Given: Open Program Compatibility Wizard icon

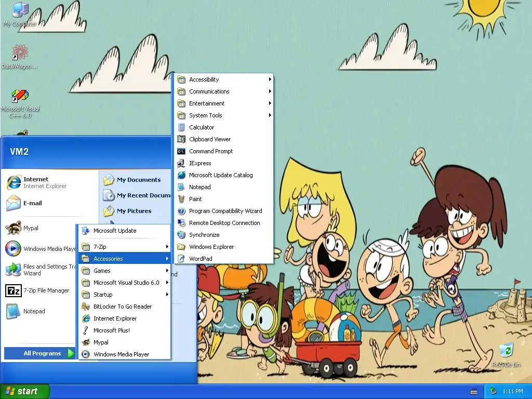Looking at the screenshot, I should tap(181, 211).
